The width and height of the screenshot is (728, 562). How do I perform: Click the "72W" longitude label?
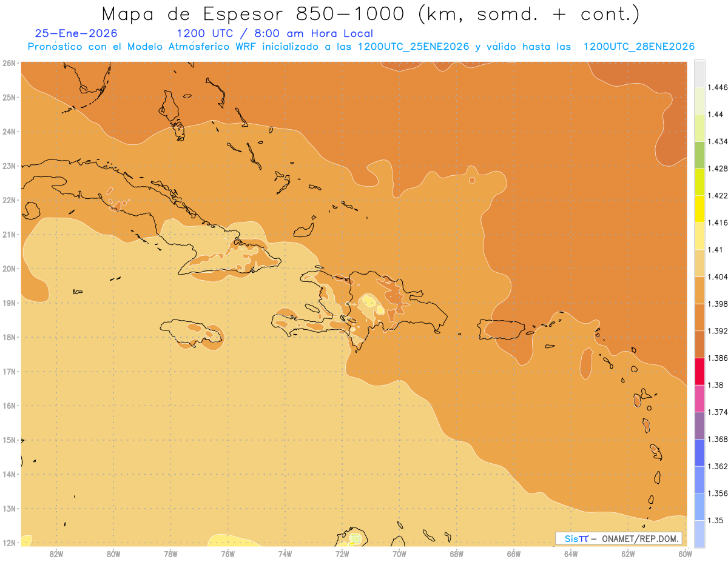point(342,554)
